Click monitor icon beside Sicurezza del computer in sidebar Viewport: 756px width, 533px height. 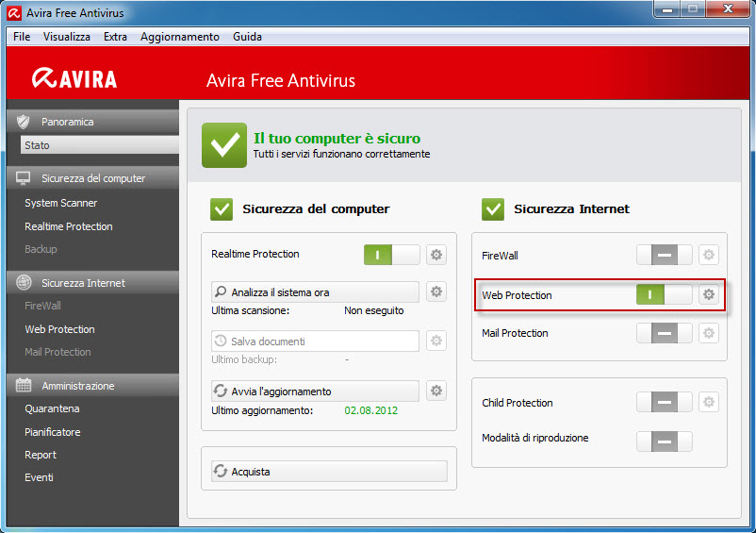pos(23,178)
